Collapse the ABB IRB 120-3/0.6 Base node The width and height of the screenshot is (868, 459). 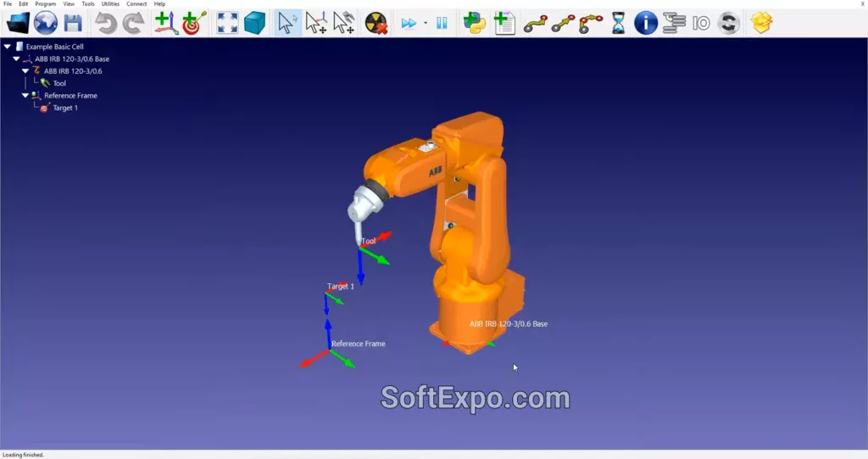(16, 59)
